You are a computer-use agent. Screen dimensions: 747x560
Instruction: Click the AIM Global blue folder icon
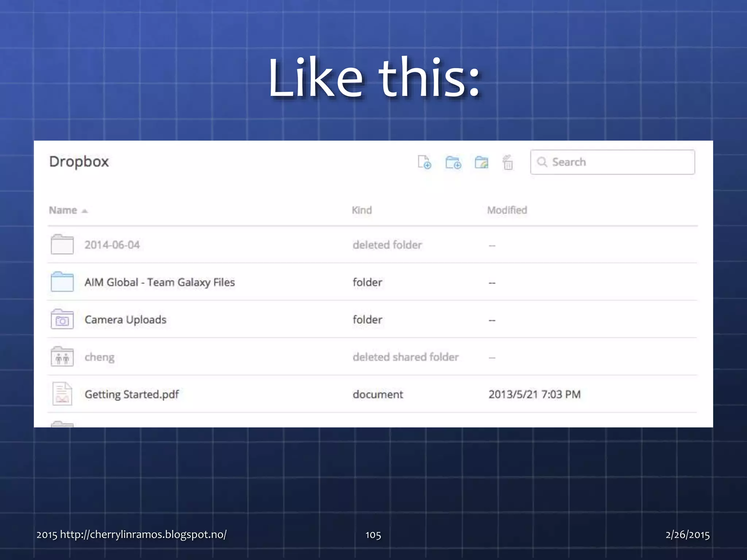click(x=62, y=282)
